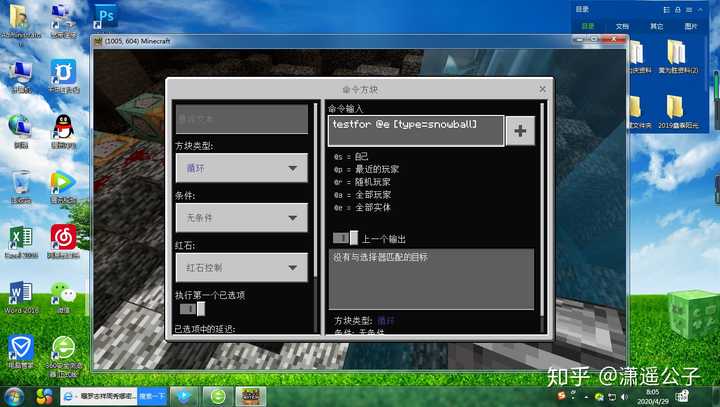720x407 pixels.
Task: Select the @r = 随机玩家 selector hint
Action: coord(362,182)
